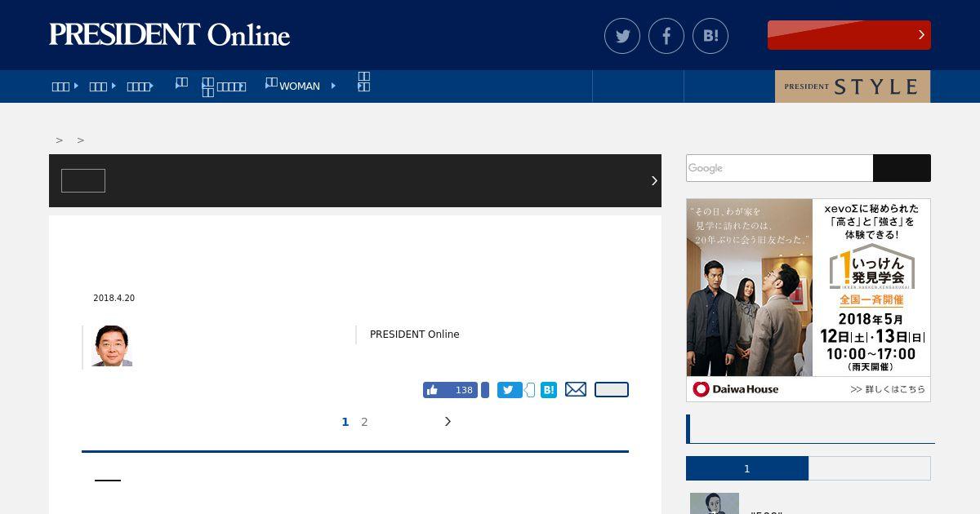Click the Facebook like button showing 138

click(450, 390)
